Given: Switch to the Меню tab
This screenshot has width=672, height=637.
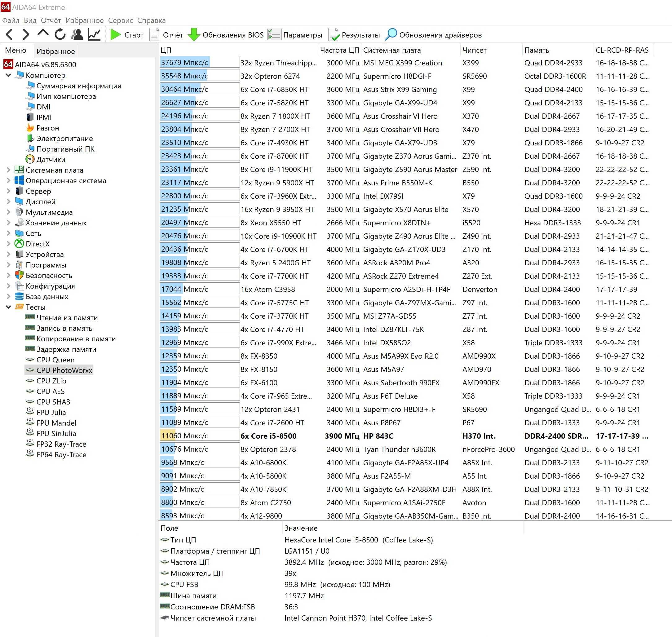Looking at the screenshot, I should pyautogui.click(x=15, y=50).
